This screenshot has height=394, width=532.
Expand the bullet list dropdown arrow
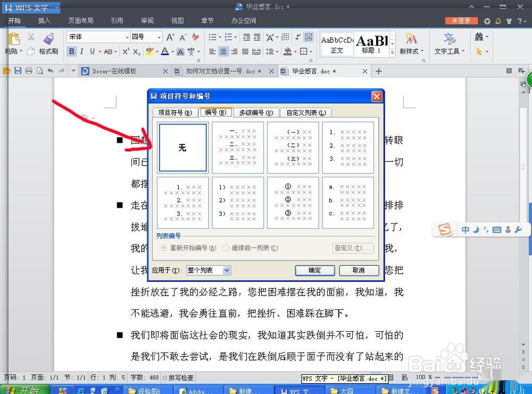[x=220, y=37]
